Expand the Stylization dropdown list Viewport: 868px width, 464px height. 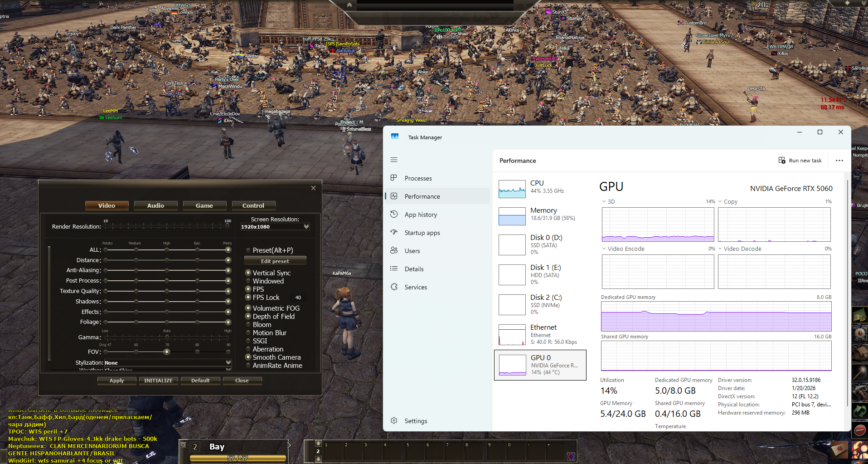[x=228, y=363]
